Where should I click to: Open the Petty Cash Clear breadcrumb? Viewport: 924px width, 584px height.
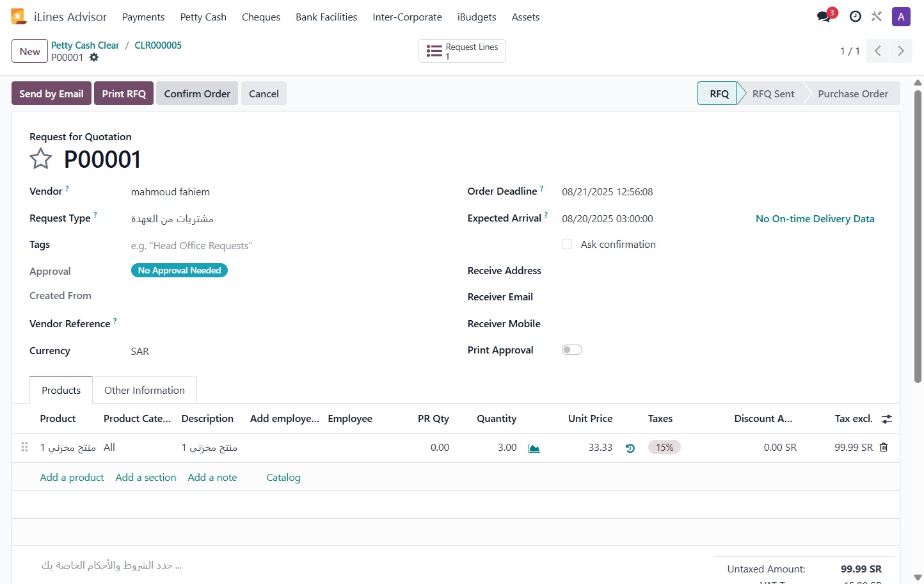coord(85,45)
